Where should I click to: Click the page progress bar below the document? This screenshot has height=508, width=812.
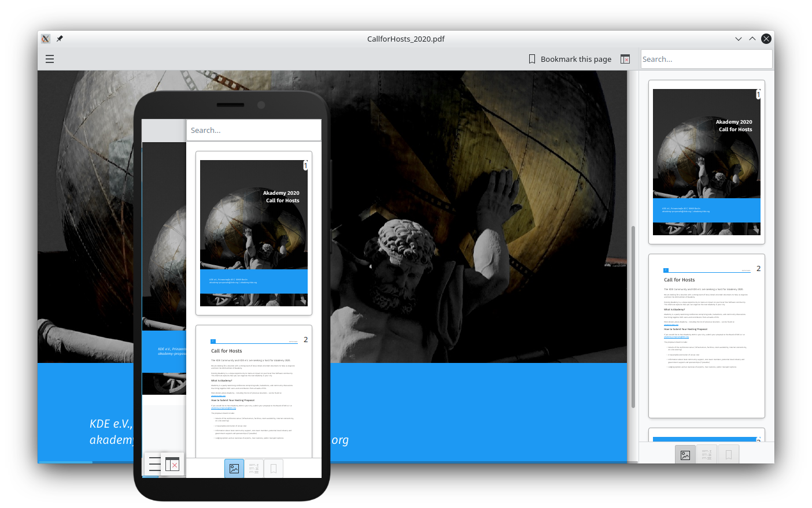[332, 462]
